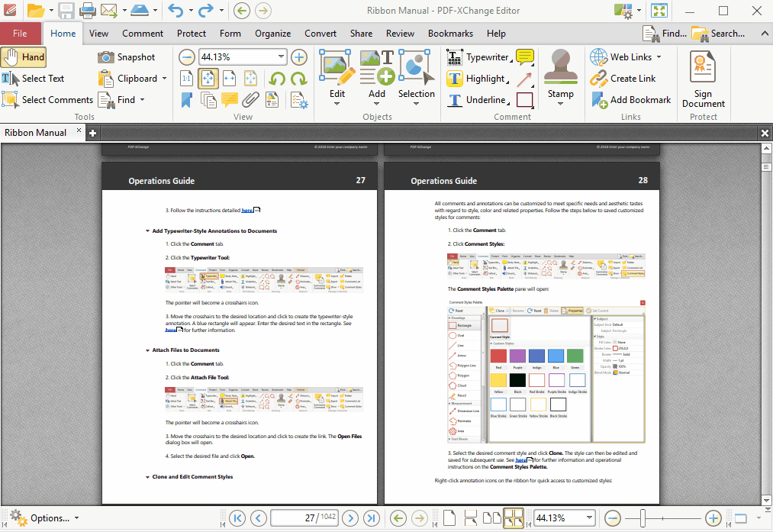Viewport: 773px width, 532px height.
Task: Take a Snapshot of the page
Action: (126, 57)
